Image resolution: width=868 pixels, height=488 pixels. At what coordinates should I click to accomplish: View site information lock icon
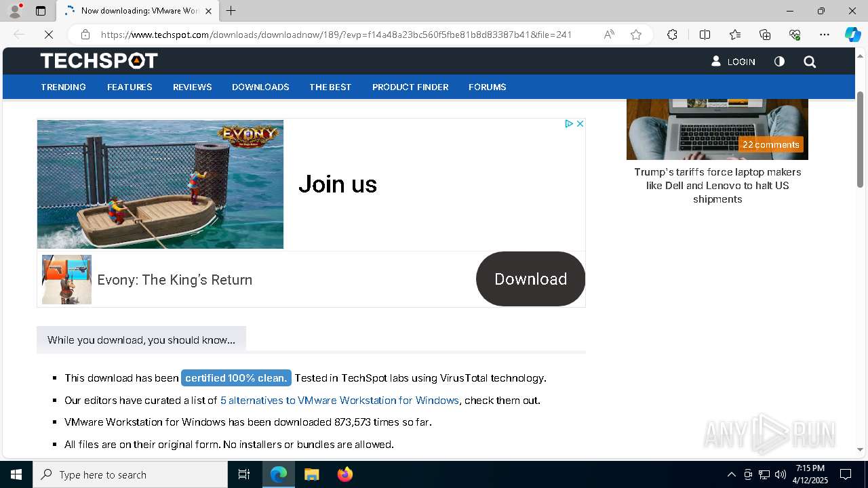85,35
